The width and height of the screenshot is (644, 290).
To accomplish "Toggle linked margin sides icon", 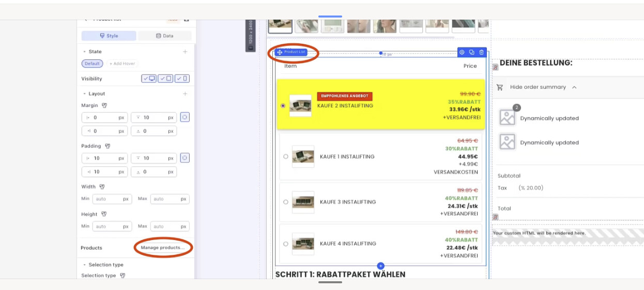I will click(185, 118).
